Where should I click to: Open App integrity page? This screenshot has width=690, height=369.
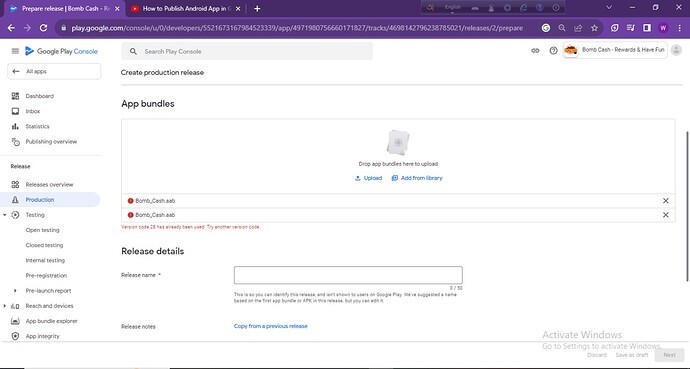[x=42, y=336]
